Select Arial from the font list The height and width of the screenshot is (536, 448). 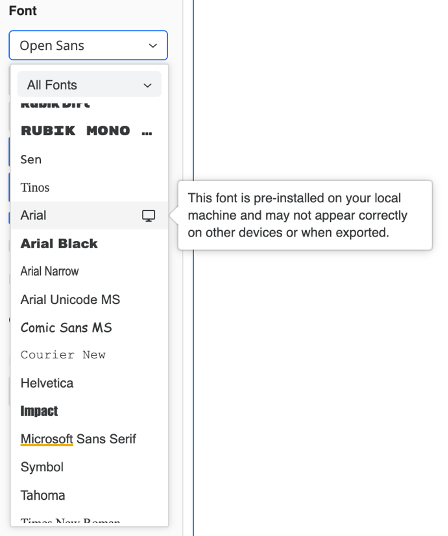[x=89, y=215]
